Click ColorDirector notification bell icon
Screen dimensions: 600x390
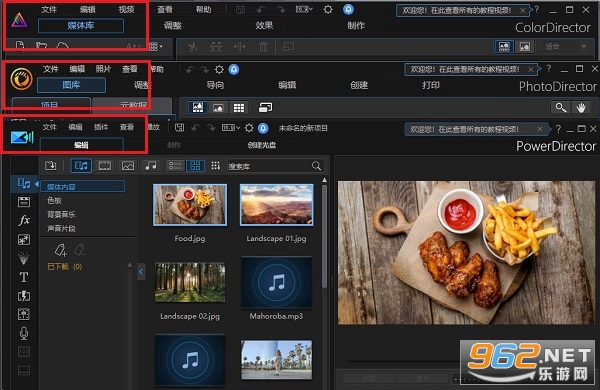coord(348,9)
